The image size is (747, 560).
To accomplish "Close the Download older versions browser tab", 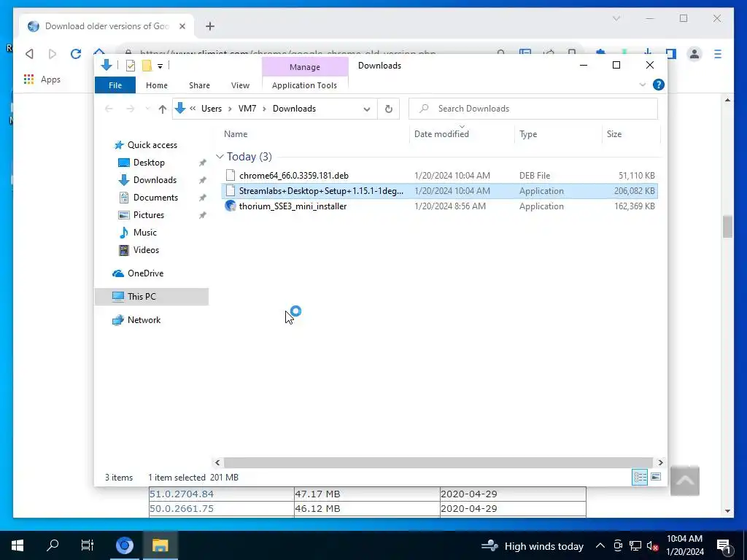I will click(x=182, y=26).
